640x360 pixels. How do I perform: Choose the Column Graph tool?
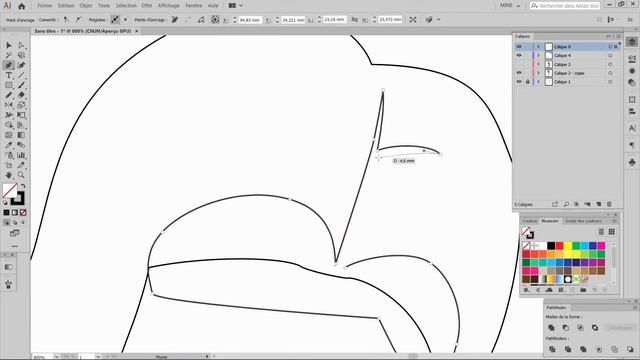pos(21,155)
